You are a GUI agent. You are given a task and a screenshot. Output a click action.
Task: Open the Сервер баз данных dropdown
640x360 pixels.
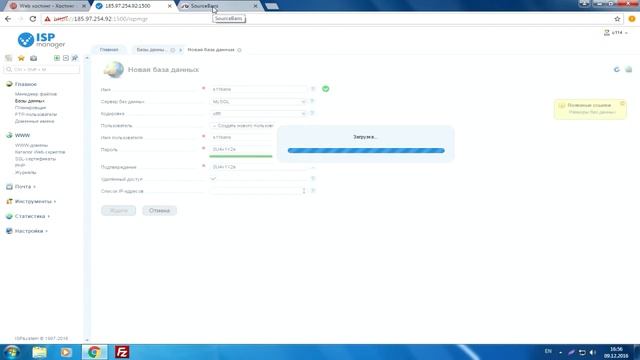(258, 102)
